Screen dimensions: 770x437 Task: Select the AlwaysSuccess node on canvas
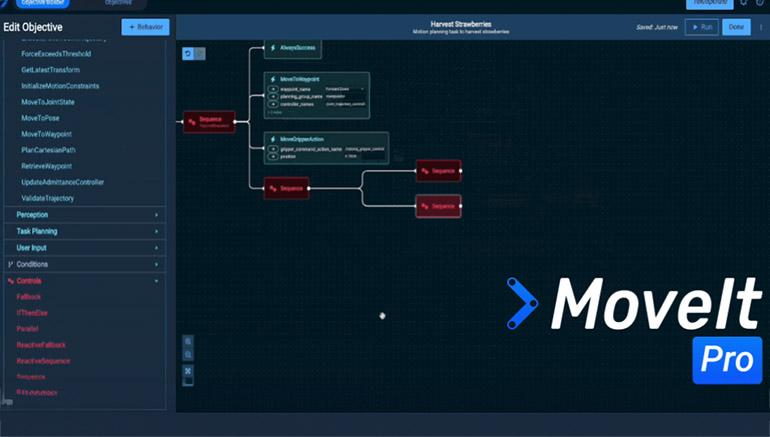coord(293,48)
